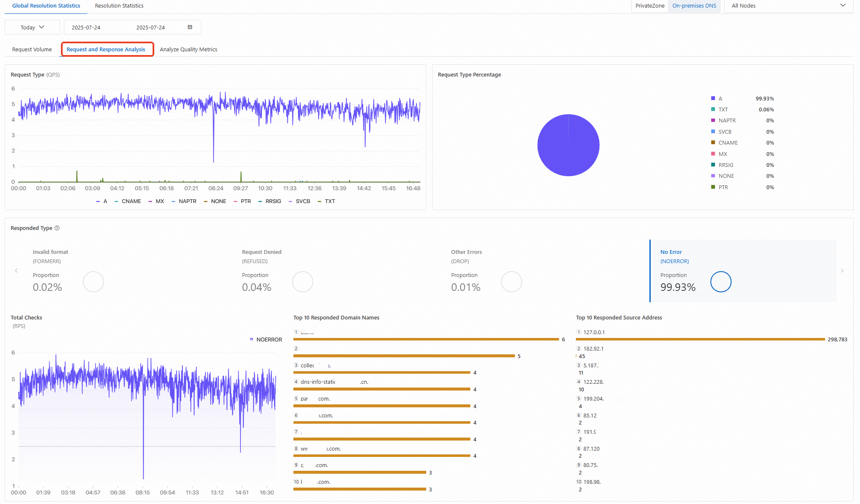Toggle the TXT series in chart legend
860x504 pixels.
coord(326,201)
